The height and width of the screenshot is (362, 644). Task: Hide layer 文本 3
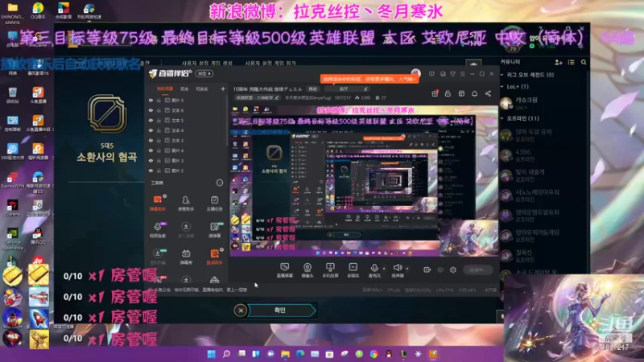click(x=151, y=140)
